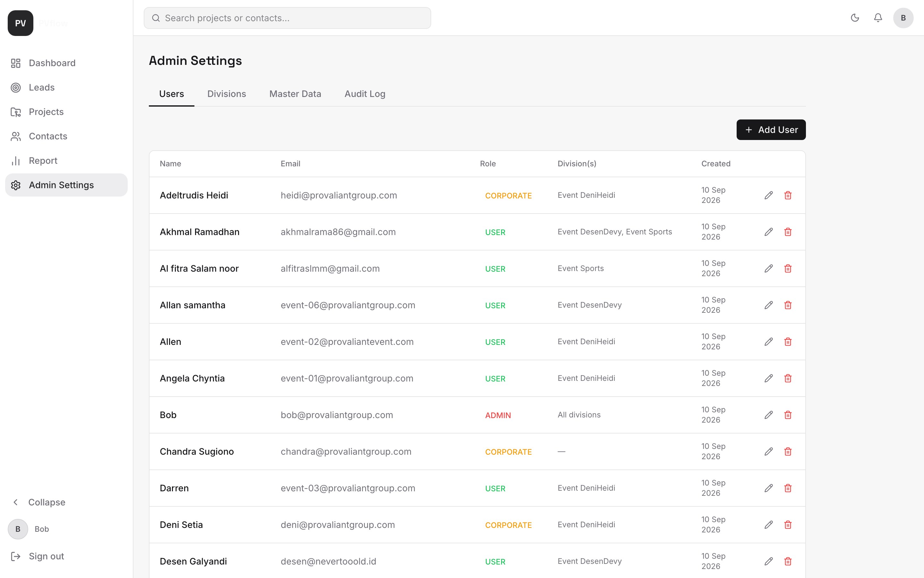Image resolution: width=924 pixels, height=578 pixels.
Task: Edit user Darren
Action: coord(769,488)
